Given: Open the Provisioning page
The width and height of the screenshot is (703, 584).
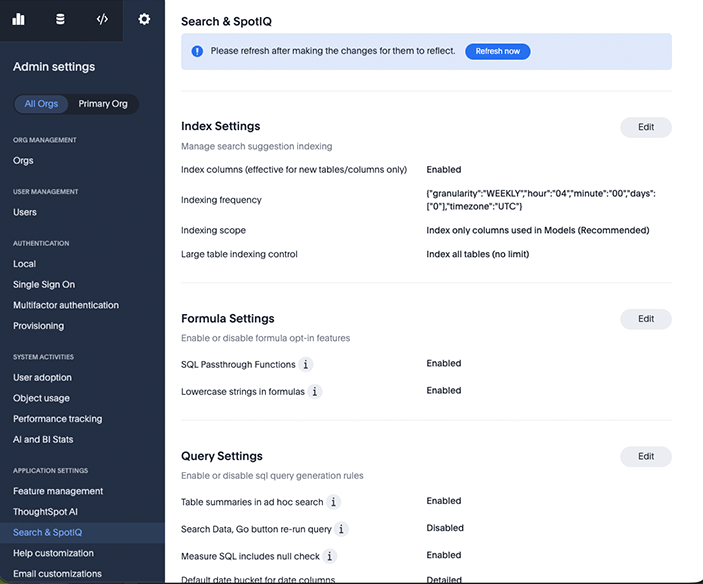Looking at the screenshot, I should click(x=38, y=326).
